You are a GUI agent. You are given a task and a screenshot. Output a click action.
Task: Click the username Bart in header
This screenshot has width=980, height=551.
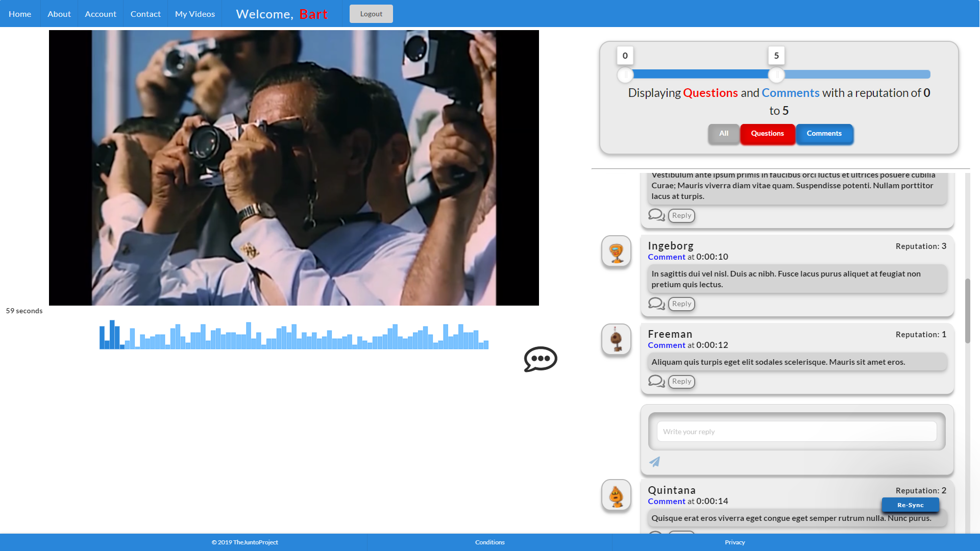(x=313, y=14)
